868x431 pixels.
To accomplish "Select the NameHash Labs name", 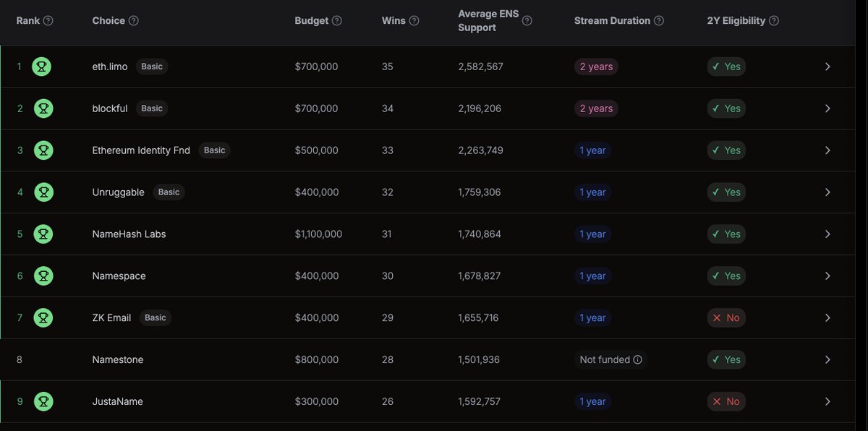I will [129, 234].
